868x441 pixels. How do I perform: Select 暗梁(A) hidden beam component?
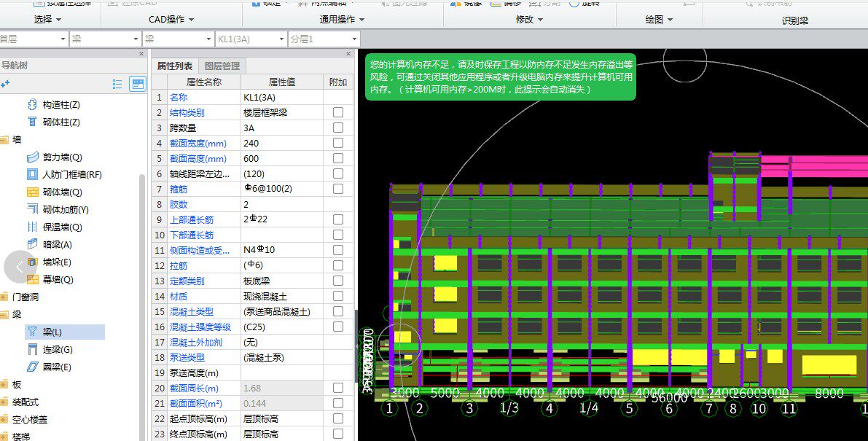point(50,244)
